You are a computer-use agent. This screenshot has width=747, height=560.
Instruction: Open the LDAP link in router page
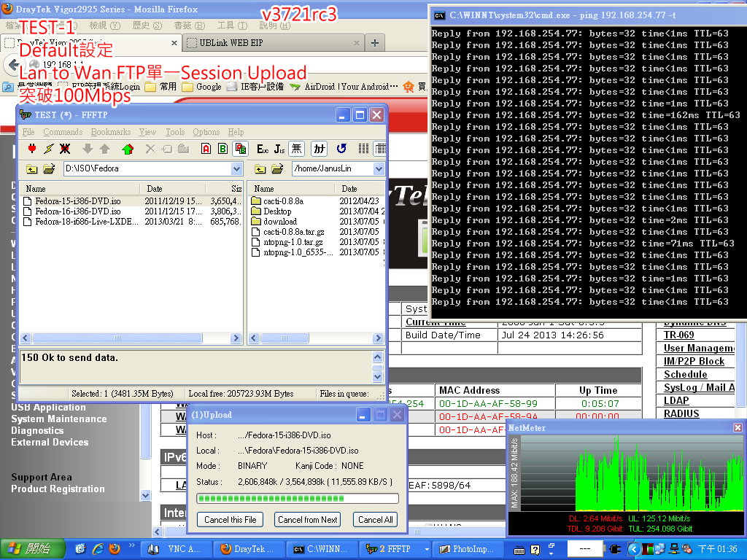pyautogui.click(x=676, y=400)
